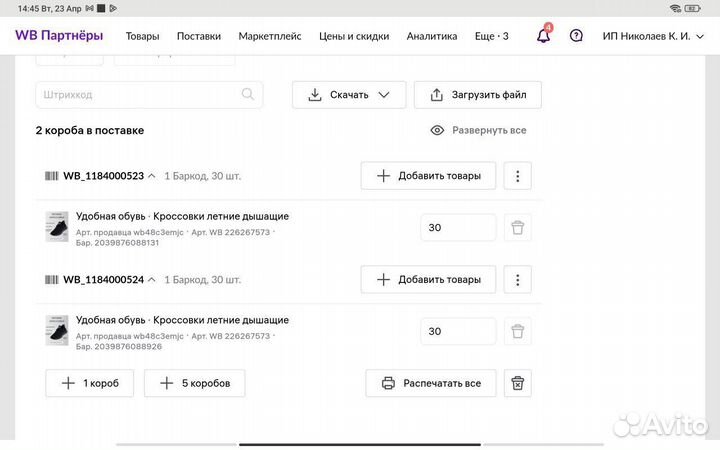Toggle "Развернуть все" eye visibility
Image resolution: width=720 pixels, height=450 pixels.
(x=437, y=130)
